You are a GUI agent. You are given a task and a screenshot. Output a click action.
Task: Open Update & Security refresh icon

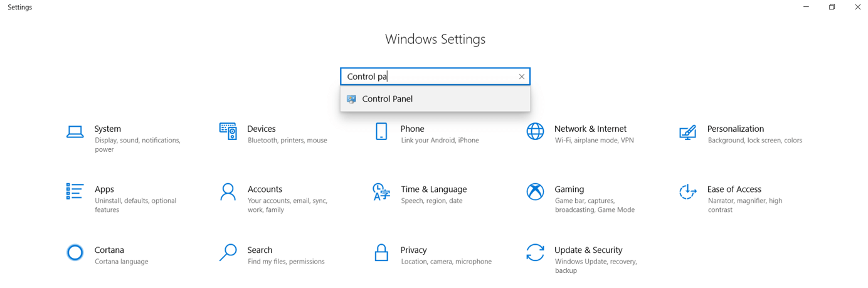pyautogui.click(x=535, y=252)
